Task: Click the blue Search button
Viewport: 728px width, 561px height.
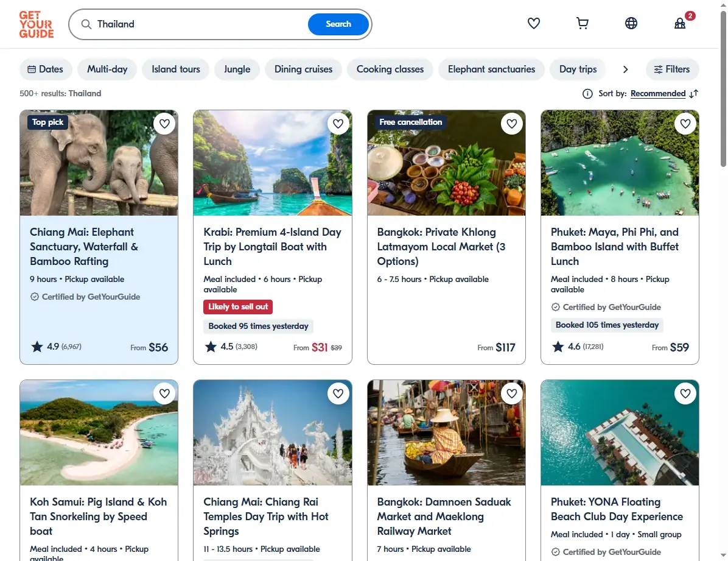Action: point(338,24)
